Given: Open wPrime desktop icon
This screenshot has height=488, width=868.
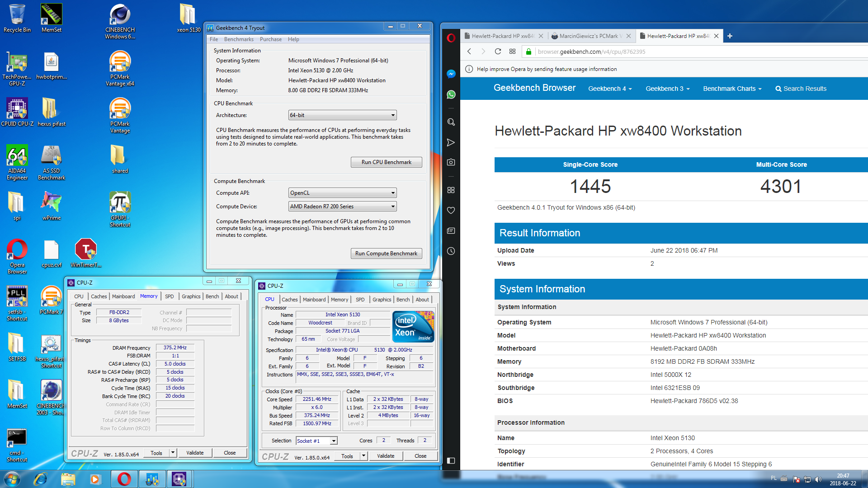Looking at the screenshot, I should 52,206.
